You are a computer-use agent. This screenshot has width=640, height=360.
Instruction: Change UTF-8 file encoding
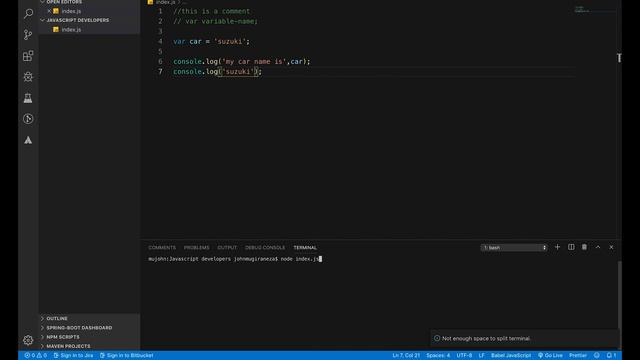tap(464, 356)
